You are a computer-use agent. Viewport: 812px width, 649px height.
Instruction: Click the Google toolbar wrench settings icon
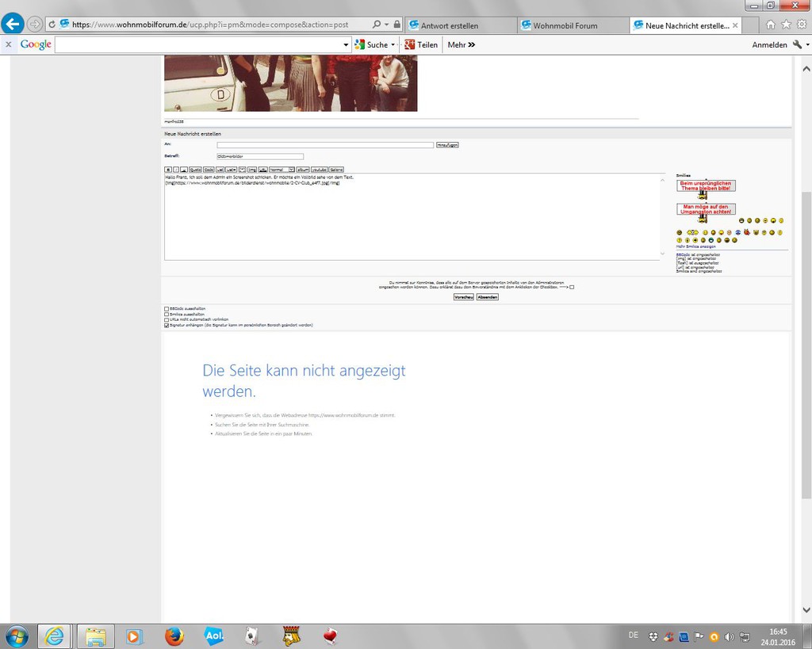(x=797, y=44)
